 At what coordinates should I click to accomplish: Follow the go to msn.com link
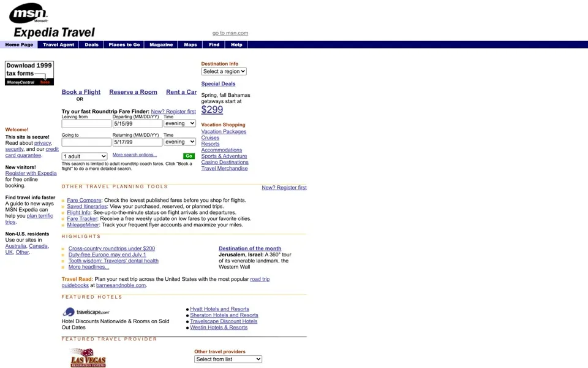(230, 33)
